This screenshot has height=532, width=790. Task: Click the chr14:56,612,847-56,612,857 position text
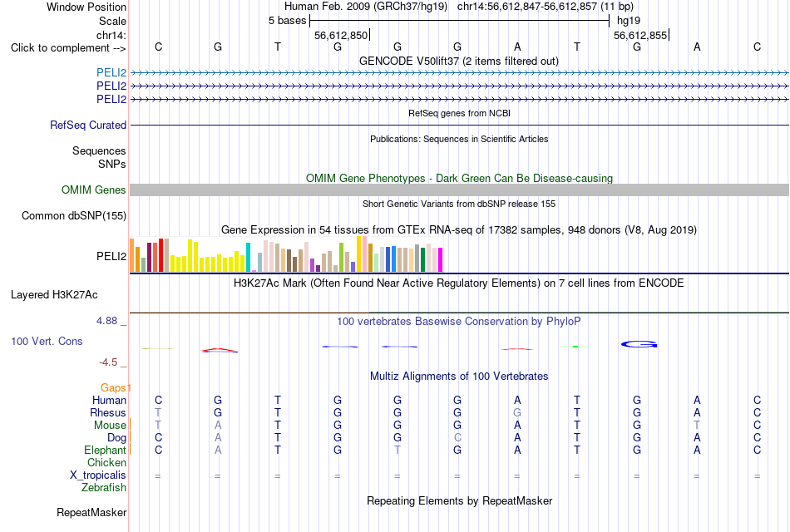coord(527,7)
